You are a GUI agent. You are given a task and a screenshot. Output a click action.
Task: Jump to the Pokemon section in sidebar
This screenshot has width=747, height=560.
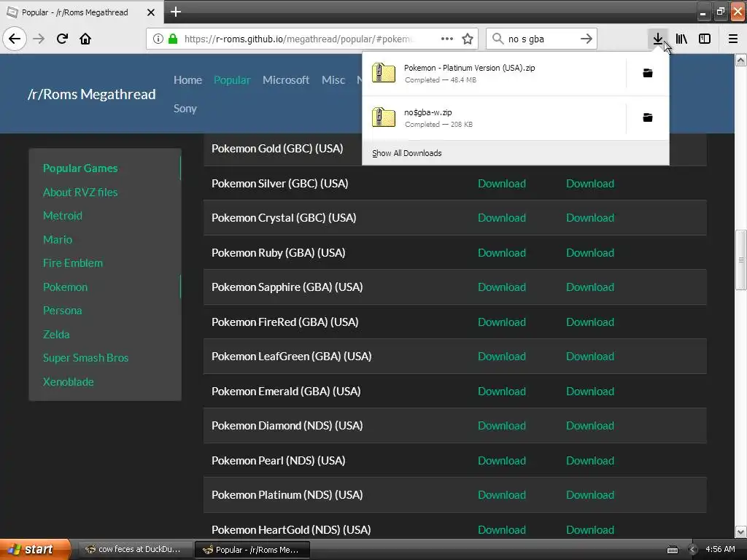pos(65,287)
